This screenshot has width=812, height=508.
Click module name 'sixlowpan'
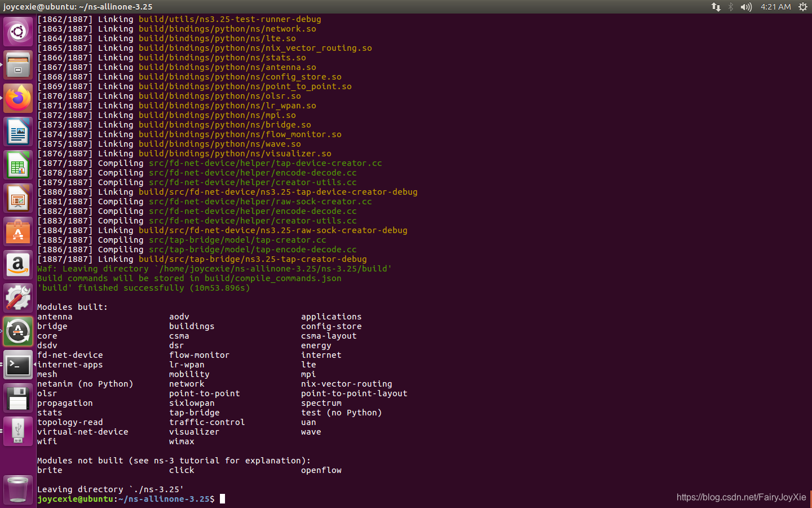click(x=192, y=403)
